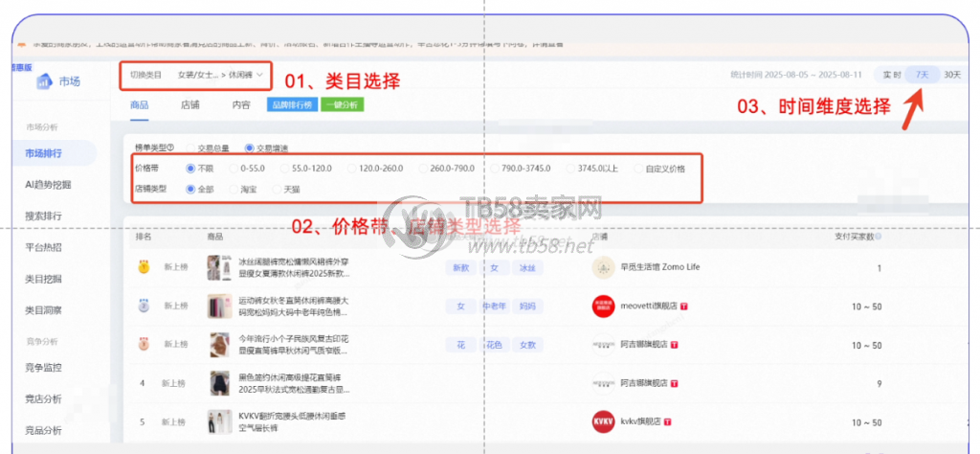Screen dimensions: 980x454
Task: Click the help icon beside 榜单类型
Action: 170,148
